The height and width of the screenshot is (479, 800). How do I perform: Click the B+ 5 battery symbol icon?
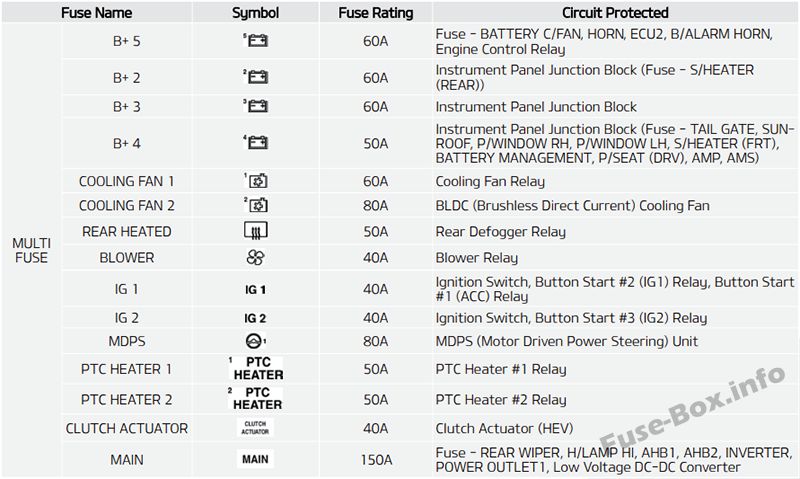pos(256,40)
